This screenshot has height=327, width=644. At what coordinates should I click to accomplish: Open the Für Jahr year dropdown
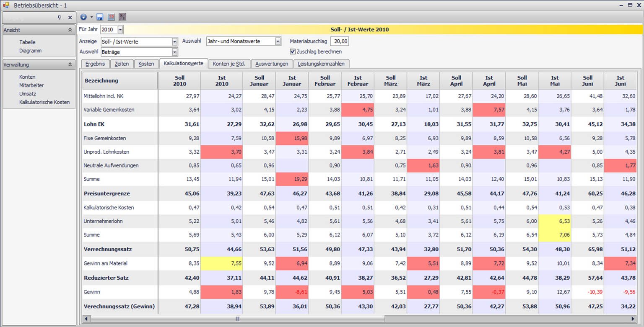coord(120,30)
